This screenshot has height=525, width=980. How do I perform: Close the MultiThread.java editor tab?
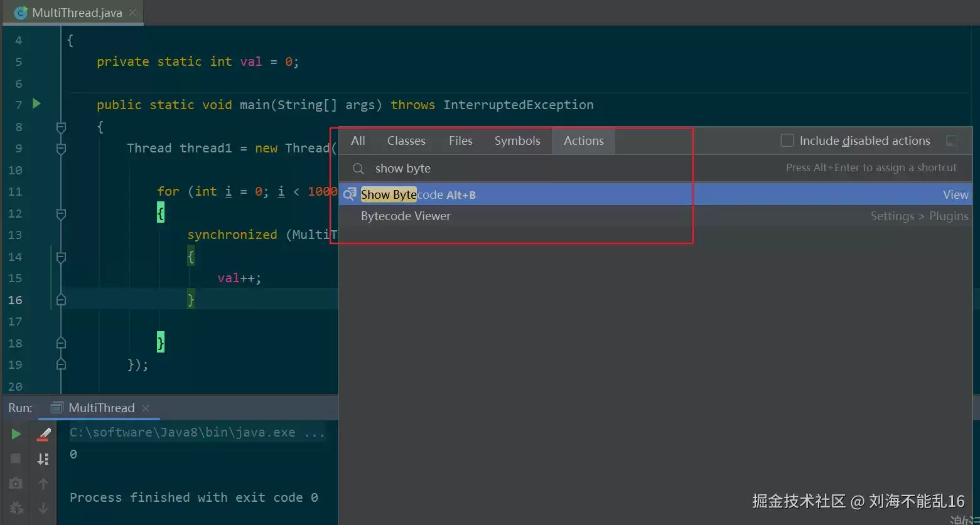[132, 13]
